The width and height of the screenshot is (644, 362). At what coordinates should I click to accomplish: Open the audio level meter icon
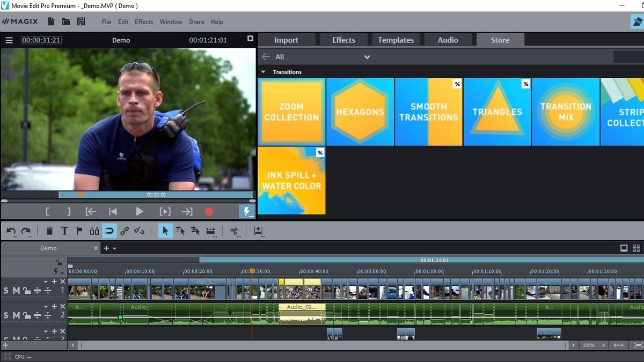click(94, 231)
